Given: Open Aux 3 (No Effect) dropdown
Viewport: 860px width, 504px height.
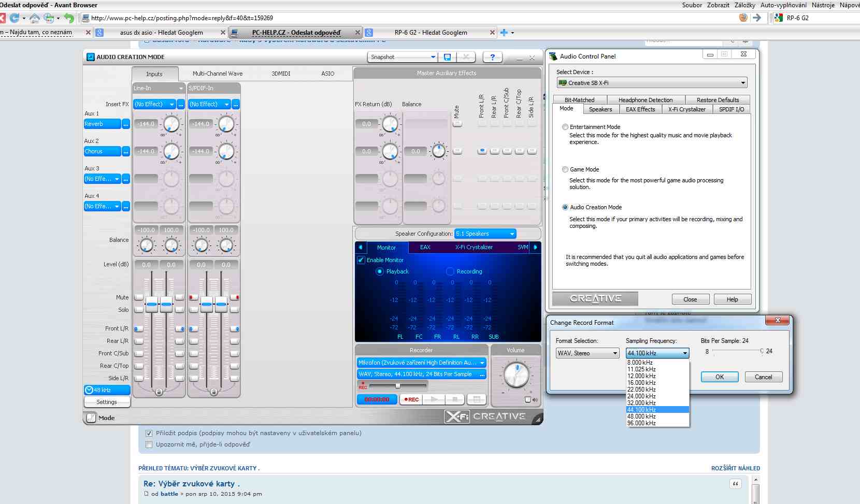Looking at the screenshot, I should [102, 179].
